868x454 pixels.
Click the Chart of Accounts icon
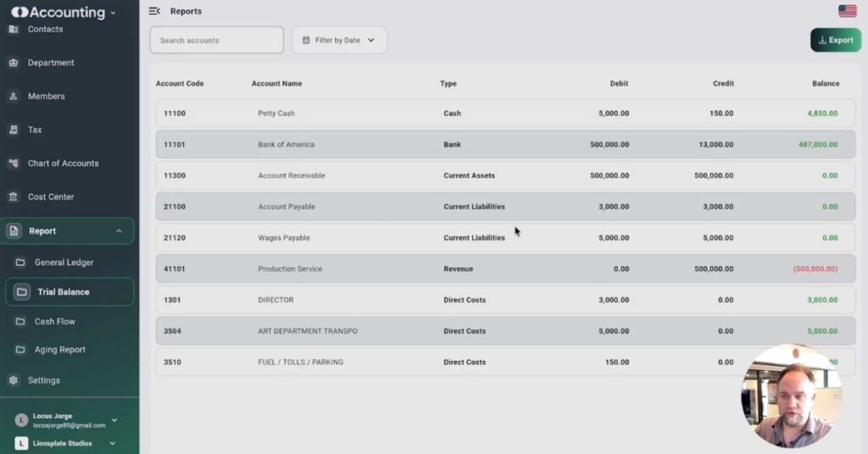[13, 163]
